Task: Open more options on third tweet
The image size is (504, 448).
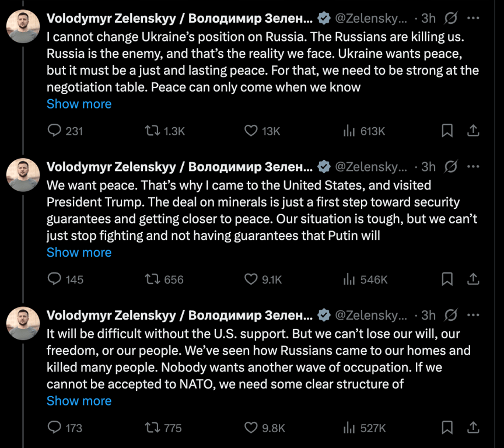Action: click(474, 316)
